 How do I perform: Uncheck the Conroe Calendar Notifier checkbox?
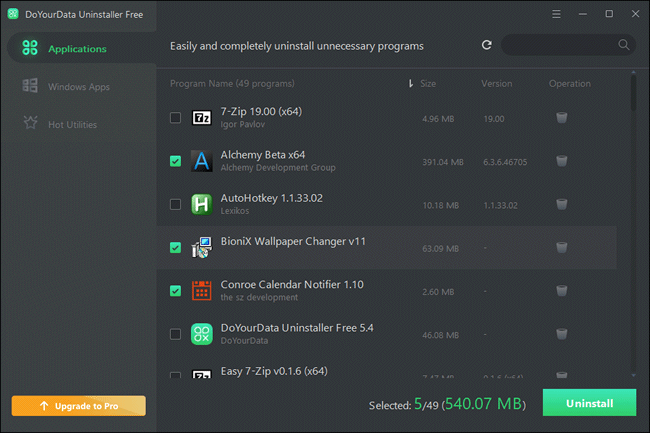tap(176, 291)
